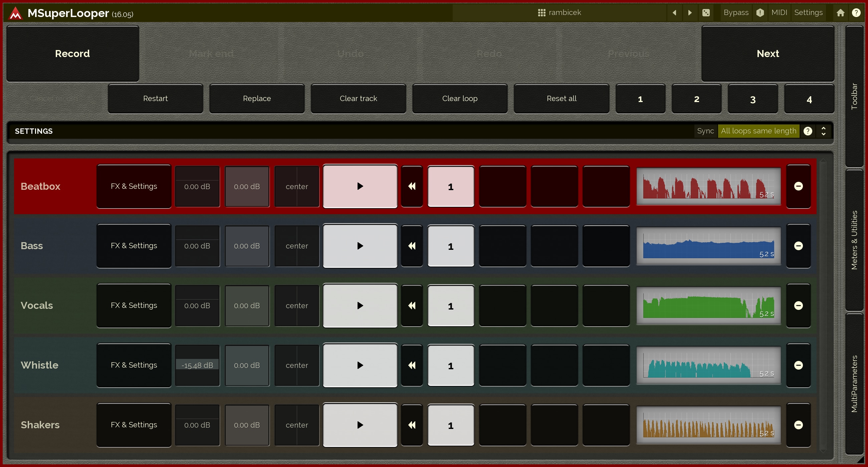Screen dimensions: 868x467
Task: Open Whistle FX & Settings
Action: pyautogui.click(x=134, y=365)
